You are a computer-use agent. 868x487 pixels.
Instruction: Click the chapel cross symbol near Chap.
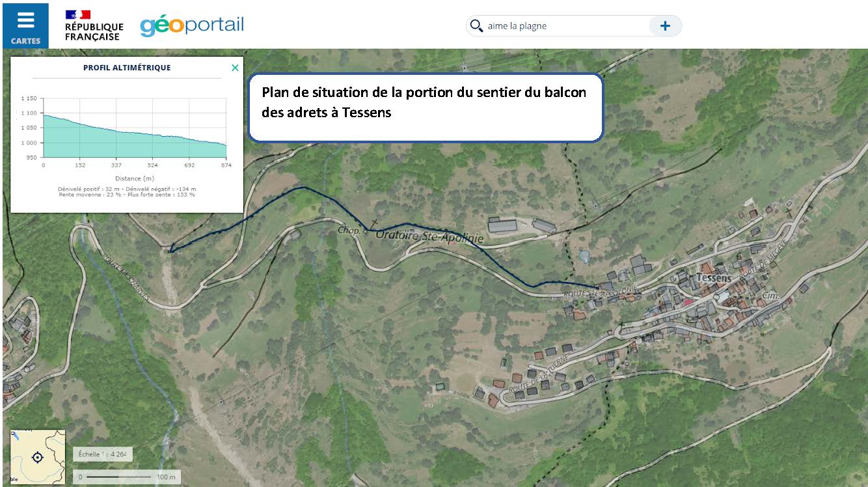(x=373, y=225)
